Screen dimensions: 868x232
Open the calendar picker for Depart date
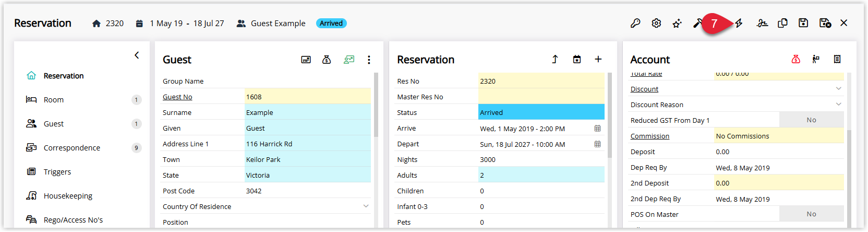598,144
